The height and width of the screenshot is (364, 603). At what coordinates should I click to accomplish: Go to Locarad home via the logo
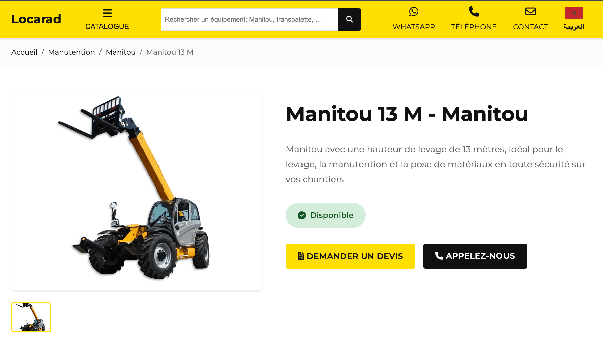point(36,19)
